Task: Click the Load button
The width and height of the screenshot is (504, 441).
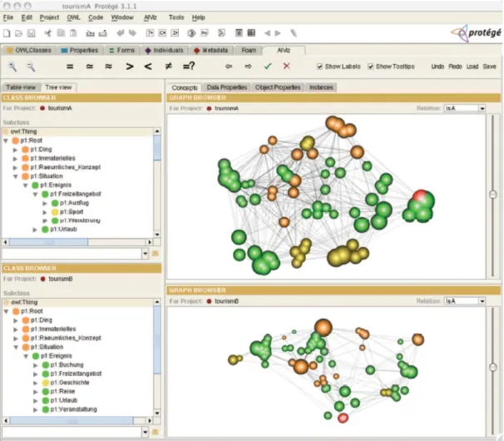Action: click(472, 67)
